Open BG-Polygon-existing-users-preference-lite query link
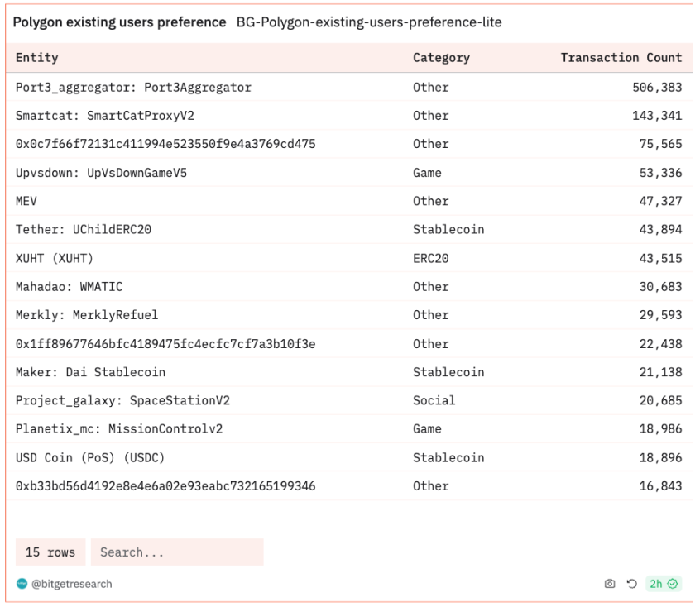This screenshot has width=700, height=607. 369,22
